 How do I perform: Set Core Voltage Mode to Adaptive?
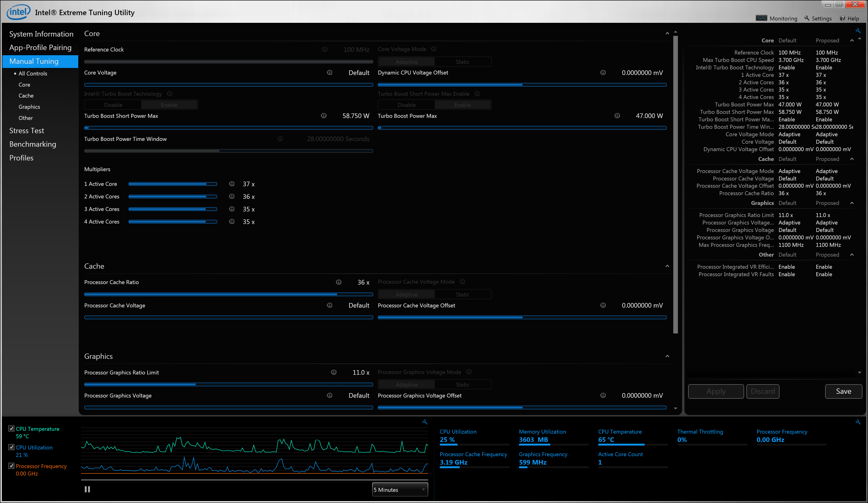pyautogui.click(x=407, y=62)
